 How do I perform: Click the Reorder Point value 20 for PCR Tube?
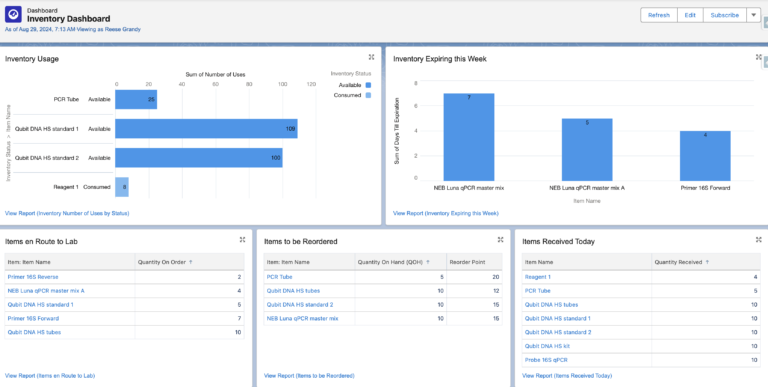(496, 277)
